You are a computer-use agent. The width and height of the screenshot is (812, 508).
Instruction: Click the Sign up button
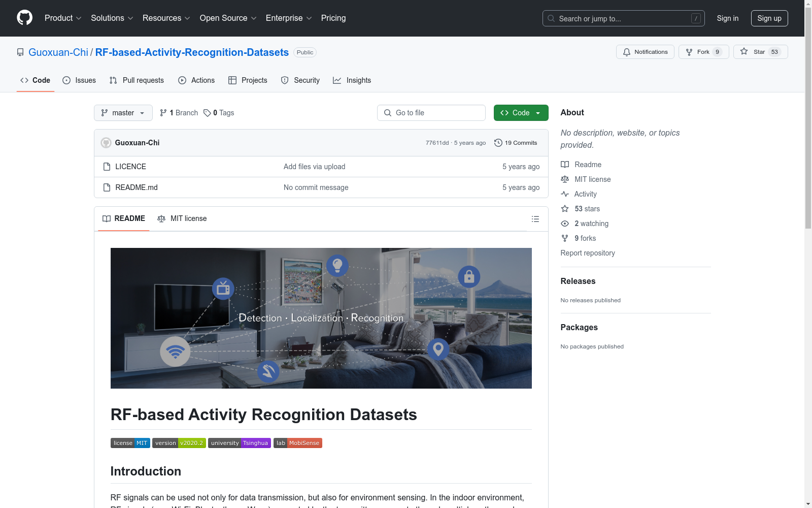tap(769, 18)
